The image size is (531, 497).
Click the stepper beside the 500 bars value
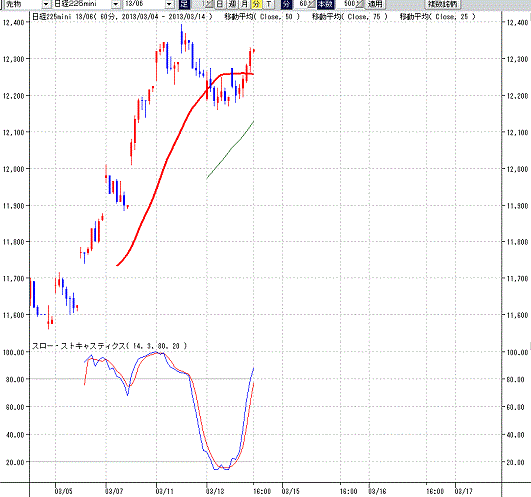tap(359, 4)
